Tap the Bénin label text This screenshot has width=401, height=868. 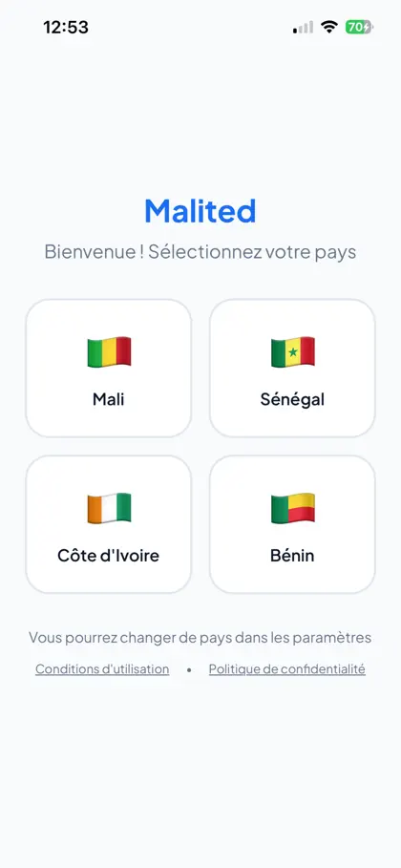tap(292, 555)
